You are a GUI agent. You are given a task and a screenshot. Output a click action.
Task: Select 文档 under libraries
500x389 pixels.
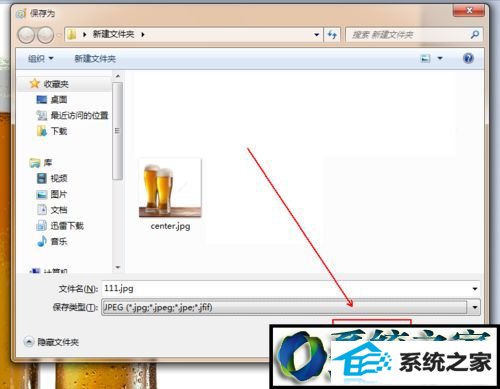59,210
